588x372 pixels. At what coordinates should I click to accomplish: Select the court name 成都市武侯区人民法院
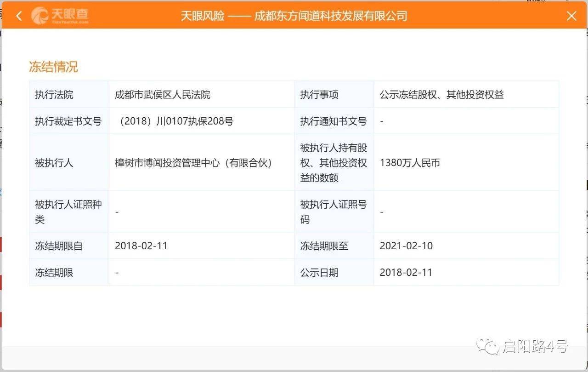(x=163, y=95)
